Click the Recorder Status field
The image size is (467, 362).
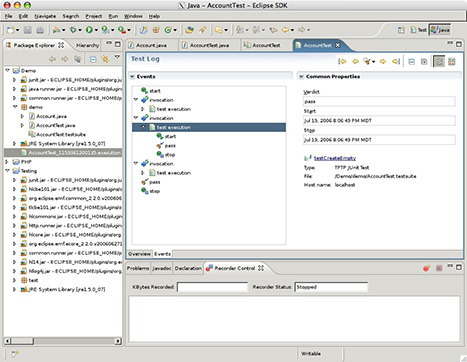click(331, 287)
